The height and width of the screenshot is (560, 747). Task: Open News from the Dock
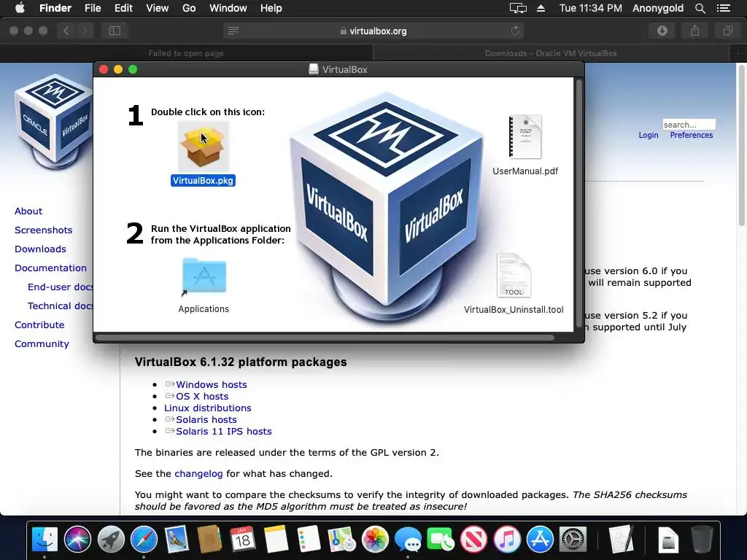[x=474, y=539]
